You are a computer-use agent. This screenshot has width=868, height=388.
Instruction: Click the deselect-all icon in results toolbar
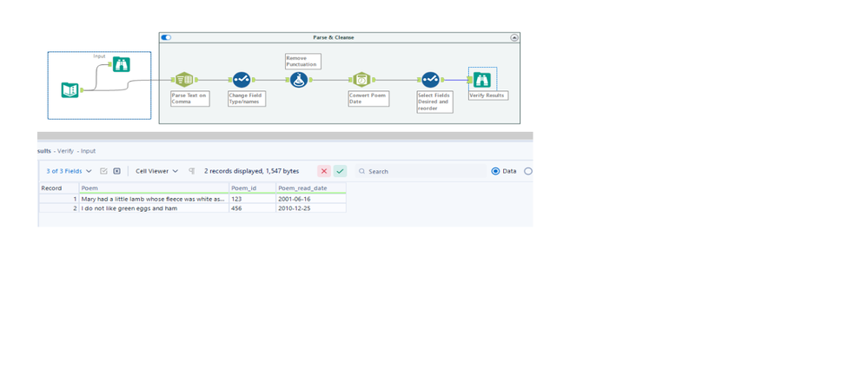coord(116,171)
